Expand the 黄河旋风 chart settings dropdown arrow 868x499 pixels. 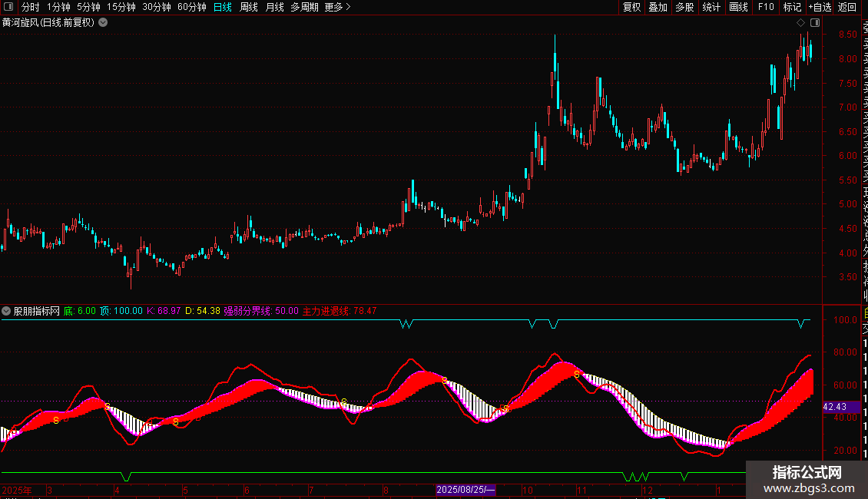coord(103,23)
